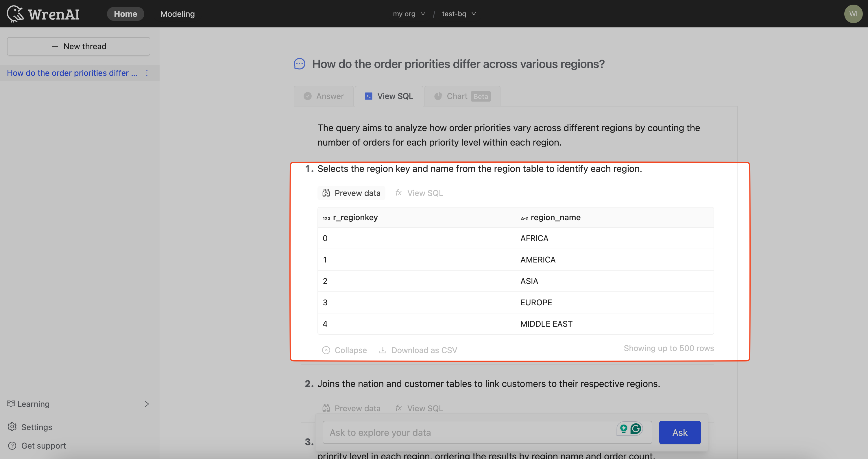Toggle the smiley face question icon
Image resolution: width=868 pixels, height=459 pixels.
(x=299, y=63)
